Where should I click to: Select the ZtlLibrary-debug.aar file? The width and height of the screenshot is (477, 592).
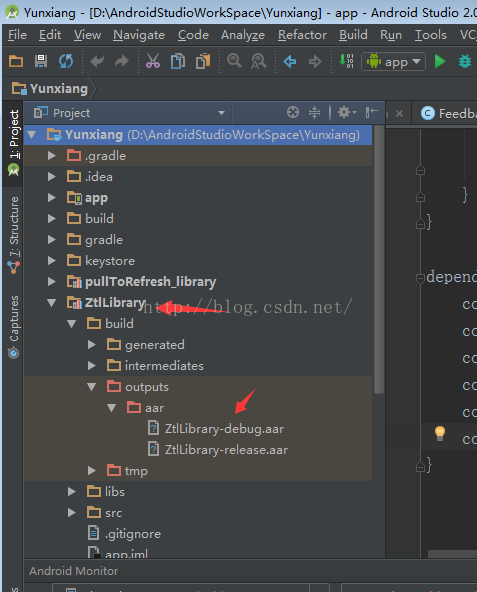[224, 429]
